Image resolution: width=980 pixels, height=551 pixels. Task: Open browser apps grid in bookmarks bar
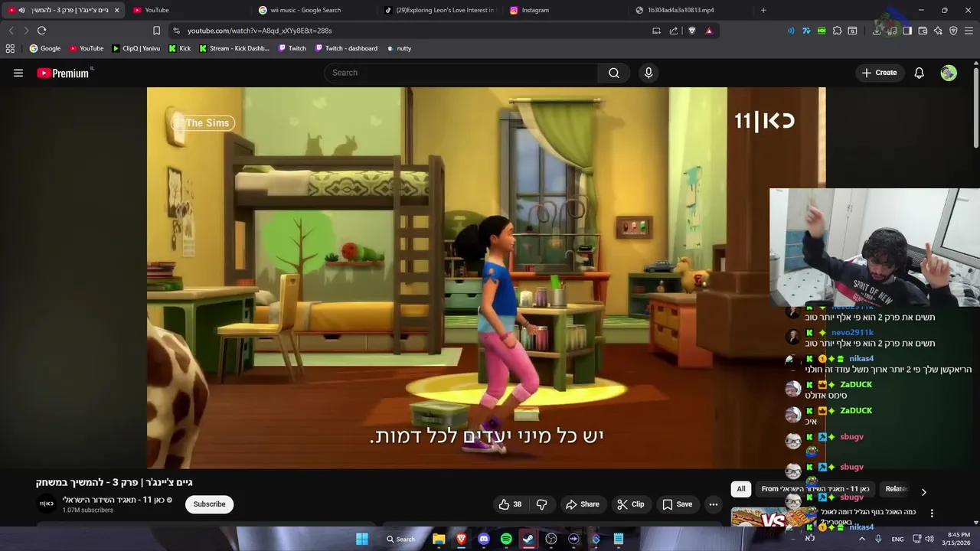pyautogui.click(x=10, y=48)
